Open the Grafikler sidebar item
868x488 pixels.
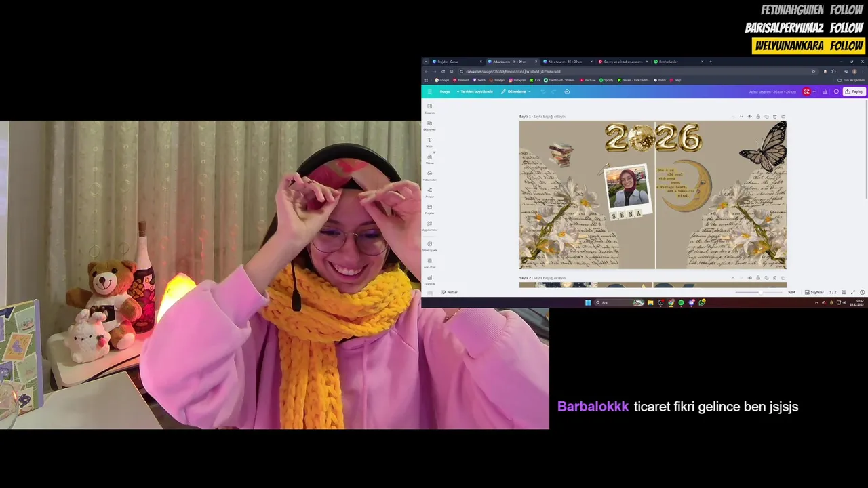[x=429, y=279]
